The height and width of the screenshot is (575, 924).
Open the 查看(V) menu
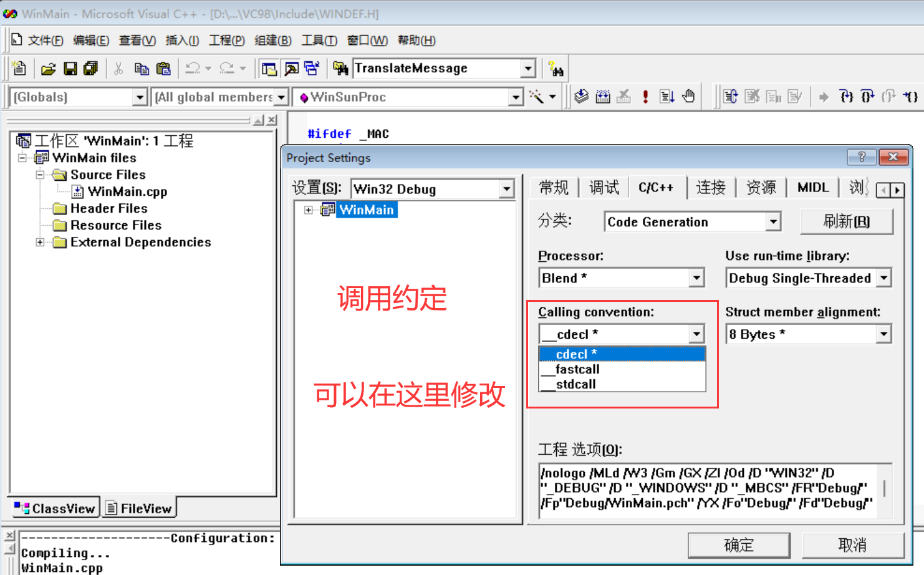[137, 41]
